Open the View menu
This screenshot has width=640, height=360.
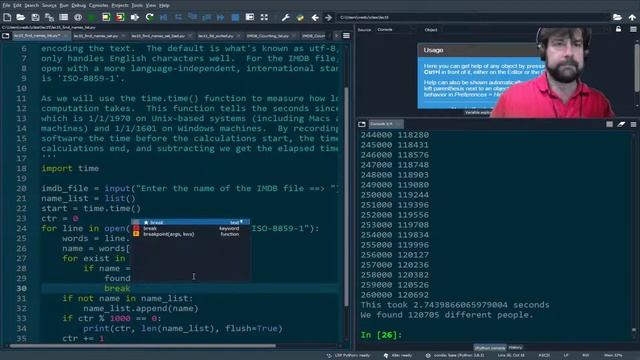[x=151, y=5]
